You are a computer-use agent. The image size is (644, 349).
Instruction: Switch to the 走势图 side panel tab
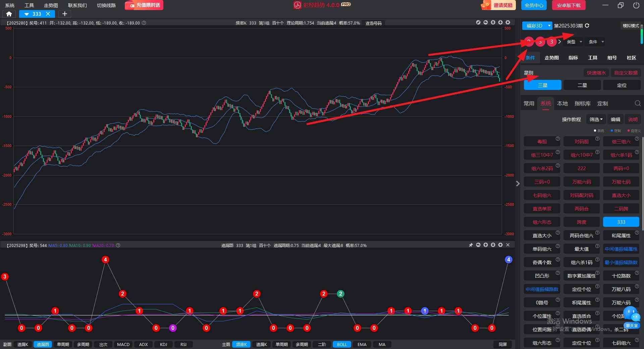pos(551,58)
